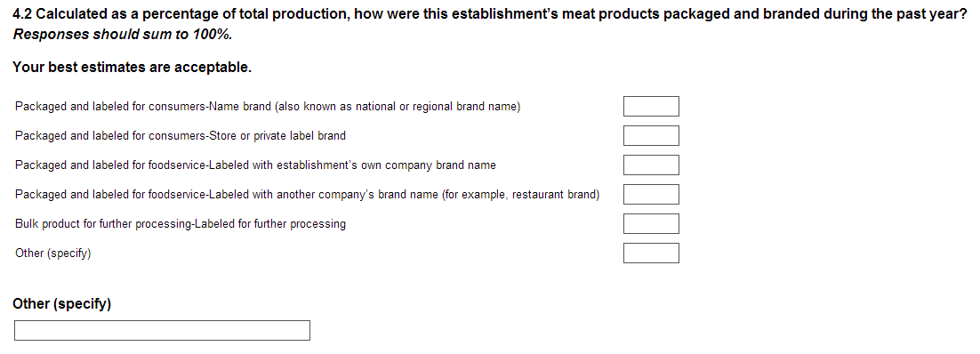Click the Store or private label percentage box
Image resolution: width=980 pixels, height=354 pixels.
651,136
